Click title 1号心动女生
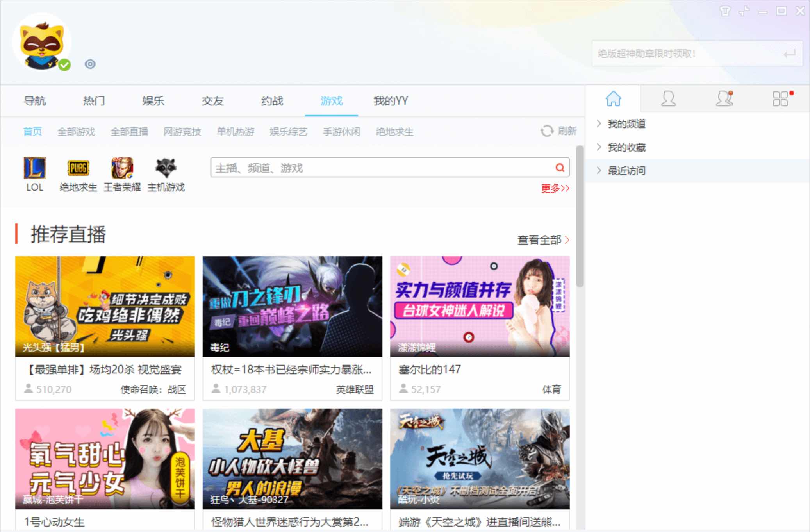Image resolution: width=810 pixels, height=532 pixels. [x=54, y=522]
